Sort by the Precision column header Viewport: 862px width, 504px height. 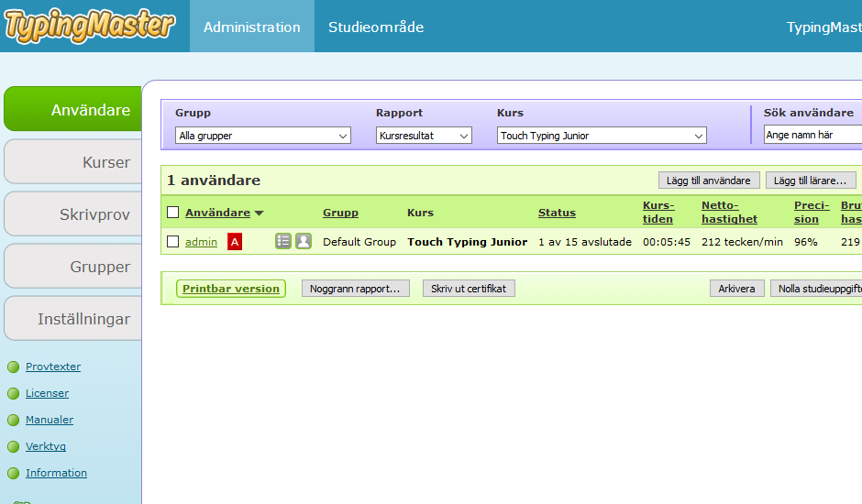coord(812,213)
